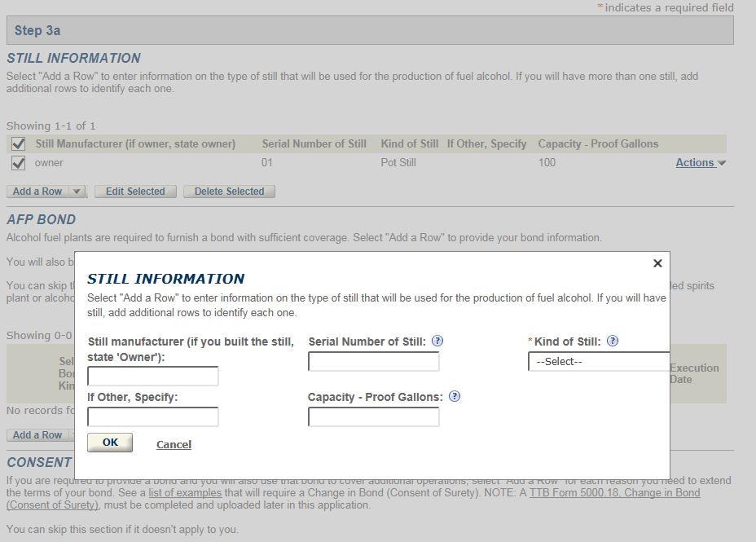The image size is (756, 542).
Task: Open Add a Row dropdown arrow in Still section
Action: tap(77, 192)
